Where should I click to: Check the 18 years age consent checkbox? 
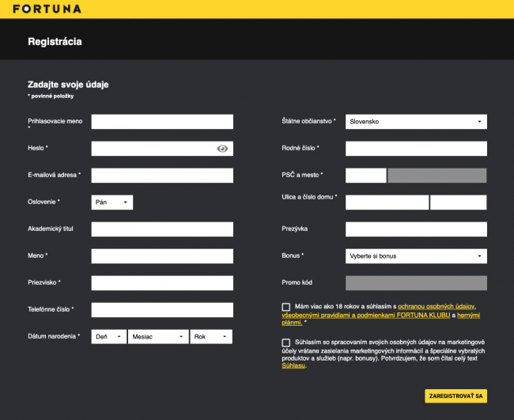pyautogui.click(x=285, y=307)
